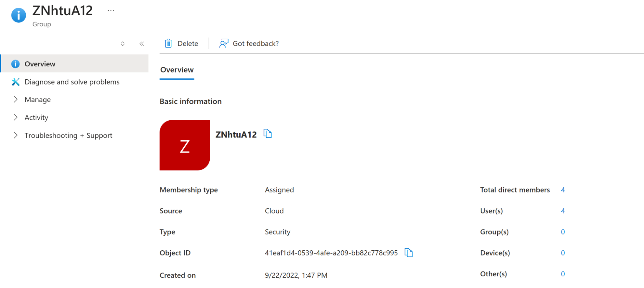The height and width of the screenshot is (288, 644).
Task: Click the Cloud source value
Action: (274, 211)
